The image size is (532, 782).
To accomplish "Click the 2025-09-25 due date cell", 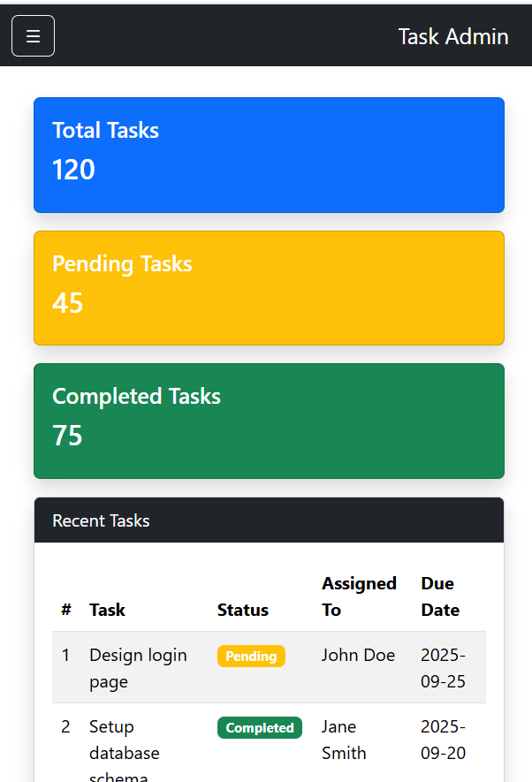I will pyautogui.click(x=443, y=668).
